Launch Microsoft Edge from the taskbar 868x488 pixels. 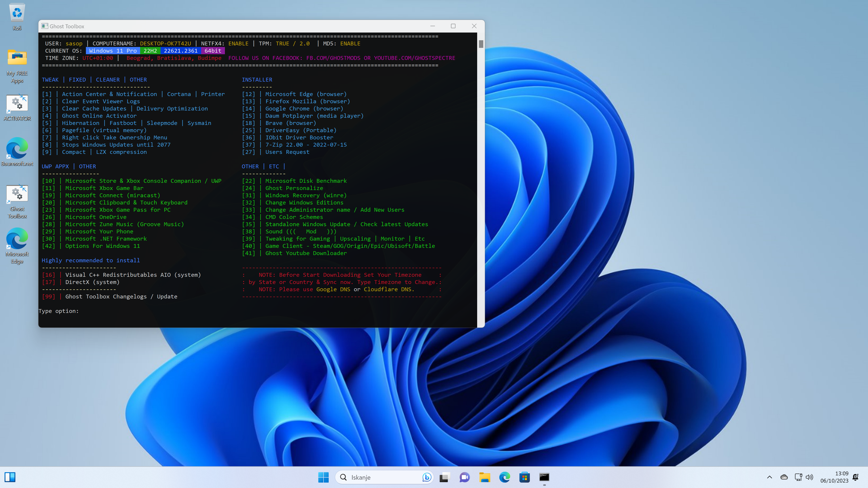[505, 477]
